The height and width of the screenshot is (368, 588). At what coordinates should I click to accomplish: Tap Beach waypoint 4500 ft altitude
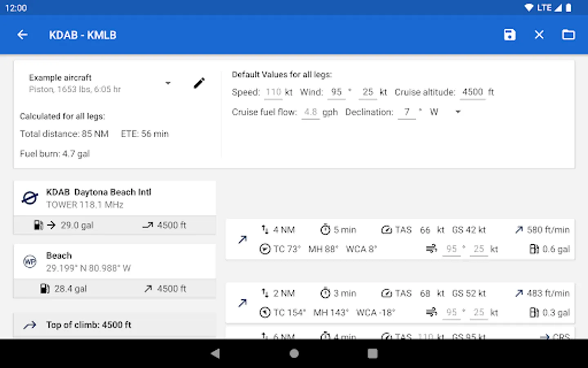click(x=171, y=289)
